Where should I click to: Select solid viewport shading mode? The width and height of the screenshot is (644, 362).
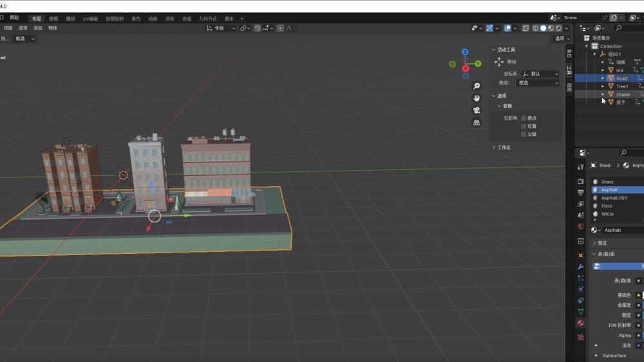click(543, 28)
